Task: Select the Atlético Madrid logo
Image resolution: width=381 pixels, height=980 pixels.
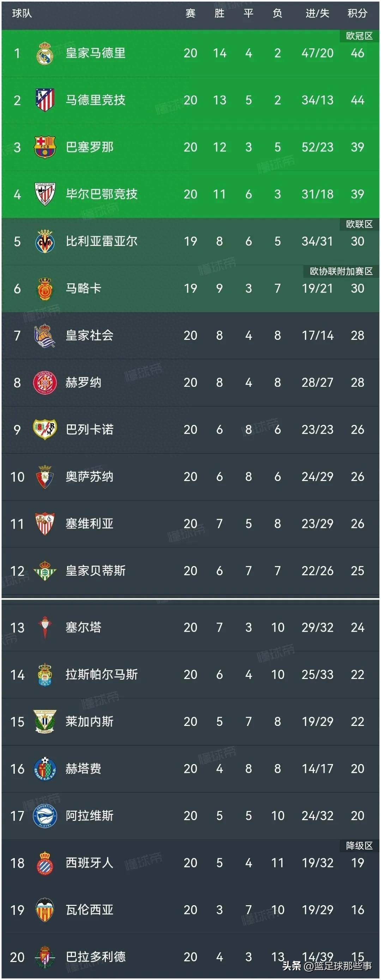Action: pyautogui.click(x=44, y=99)
